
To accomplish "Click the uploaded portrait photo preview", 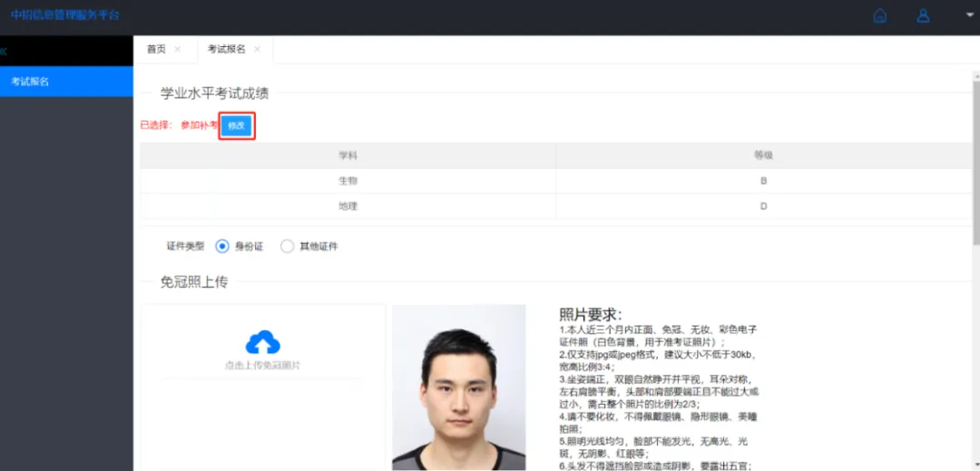I will click(x=459, y=388).
